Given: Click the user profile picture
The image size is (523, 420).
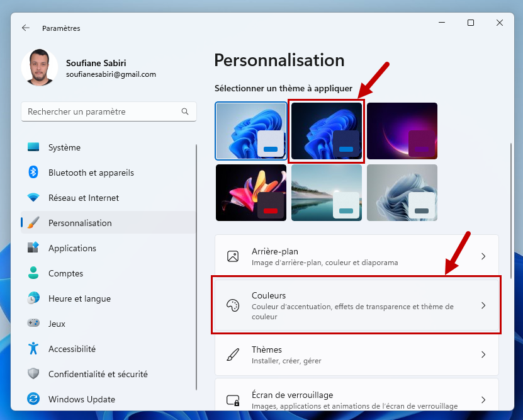Looking at the screenshot, I should pyautogui.click(x=40, y=67).
